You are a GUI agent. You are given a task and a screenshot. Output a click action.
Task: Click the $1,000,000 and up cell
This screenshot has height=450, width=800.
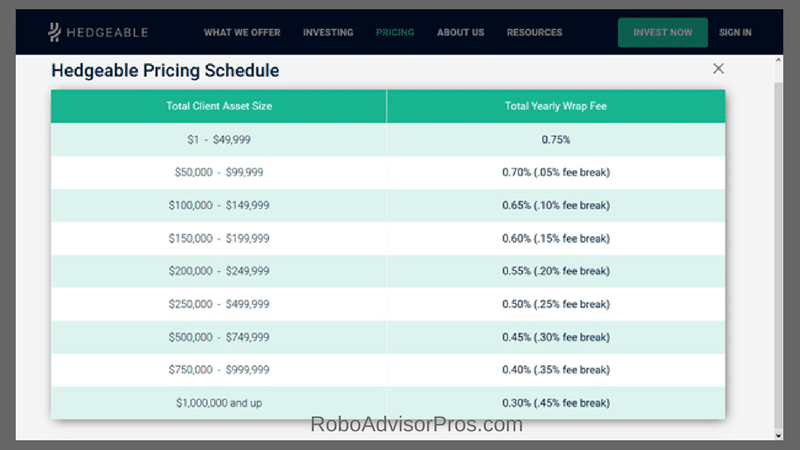coord(219,403)
